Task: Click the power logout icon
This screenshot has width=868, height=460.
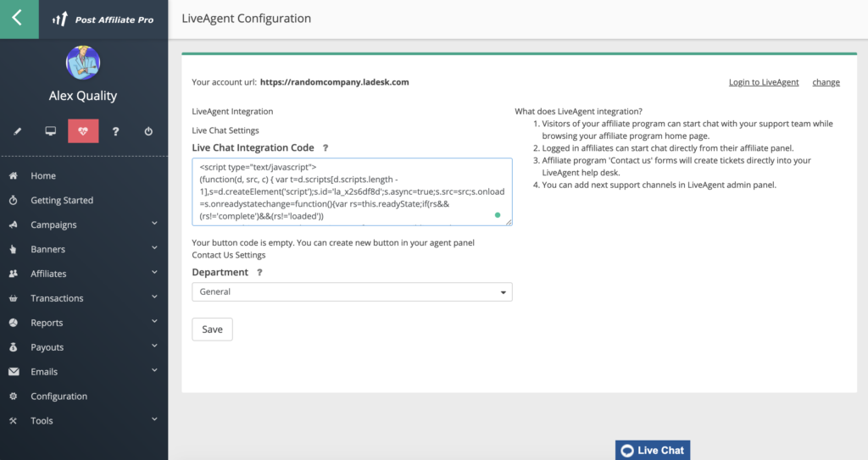Action: pyautogui.click(x=148, y=131)
